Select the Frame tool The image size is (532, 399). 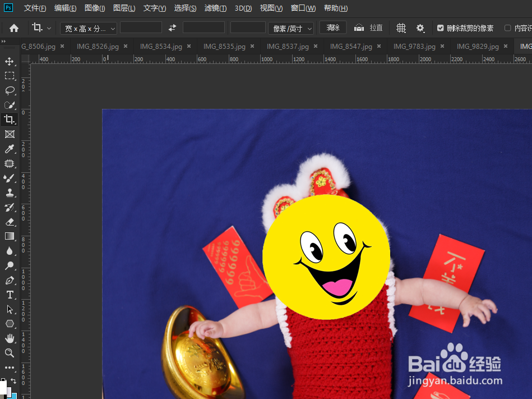coord(10,134)
